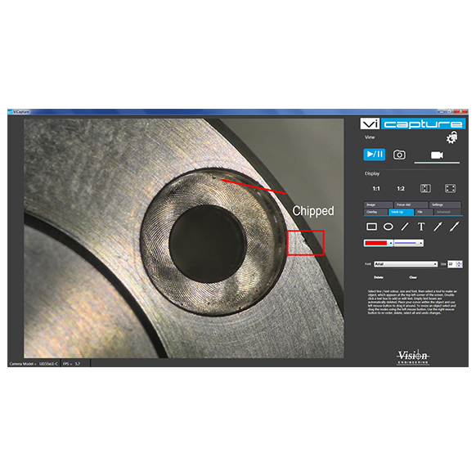Open the Advanced tab

click(447, 212)
